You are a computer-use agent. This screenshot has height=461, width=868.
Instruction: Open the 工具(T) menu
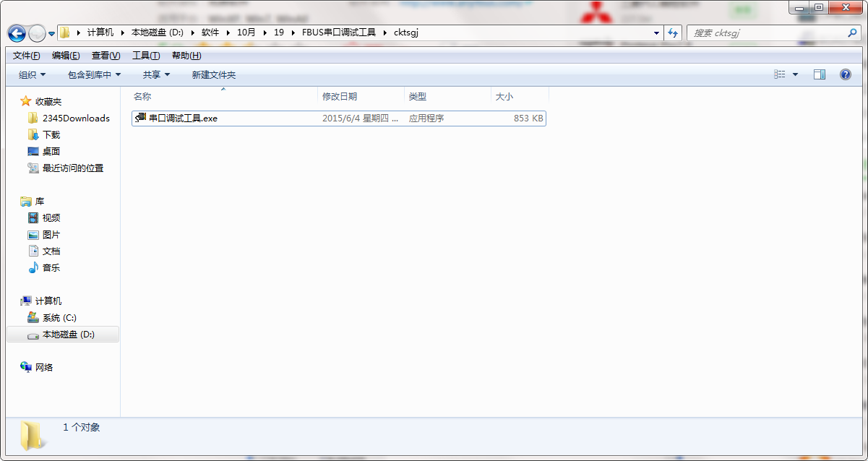pyautogui.click(x=146, y=56)
